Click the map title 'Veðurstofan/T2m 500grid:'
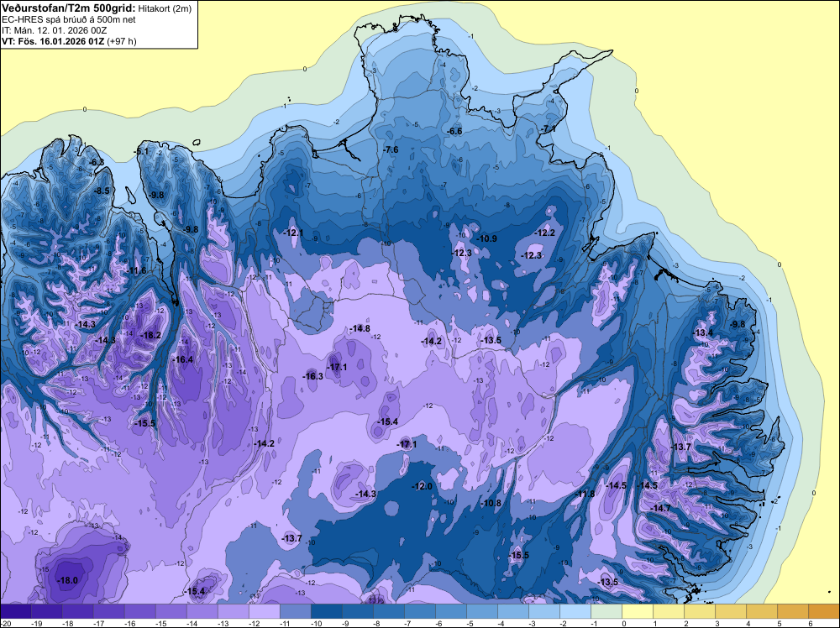Image resolution: width=840 pixels, height=628 pixels. (69, 8)
